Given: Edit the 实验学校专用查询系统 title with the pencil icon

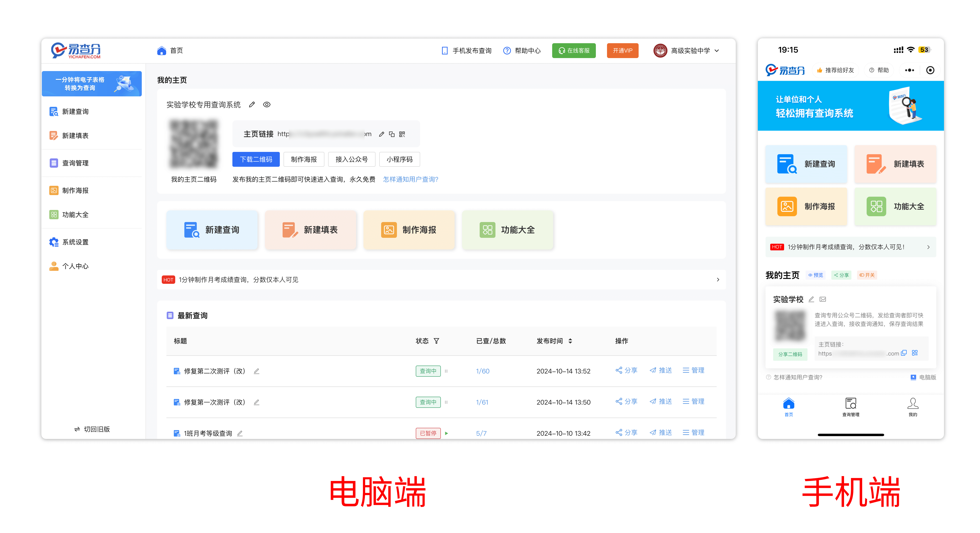Looking at the screenshot, I should coord(252,105).
